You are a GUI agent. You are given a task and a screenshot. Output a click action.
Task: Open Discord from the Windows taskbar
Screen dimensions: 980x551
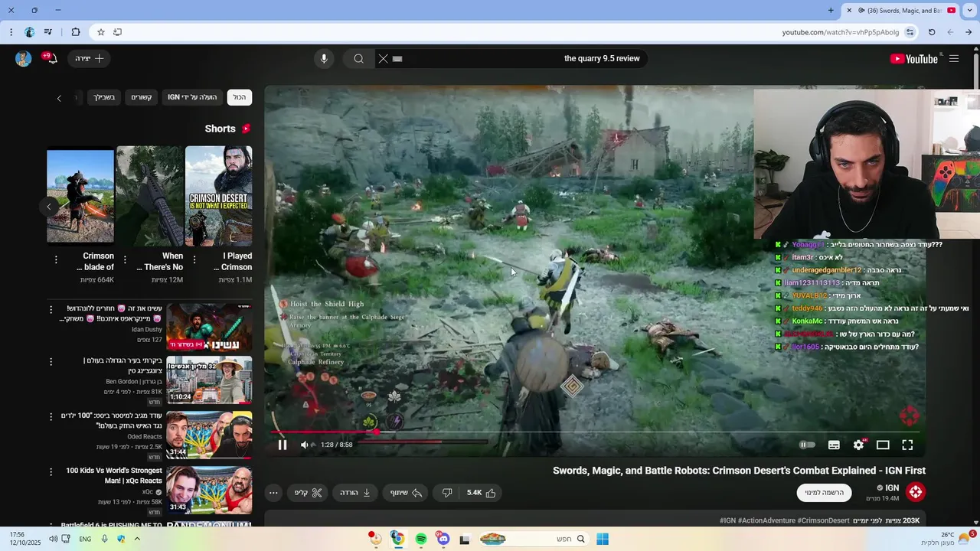coord(443,539)
